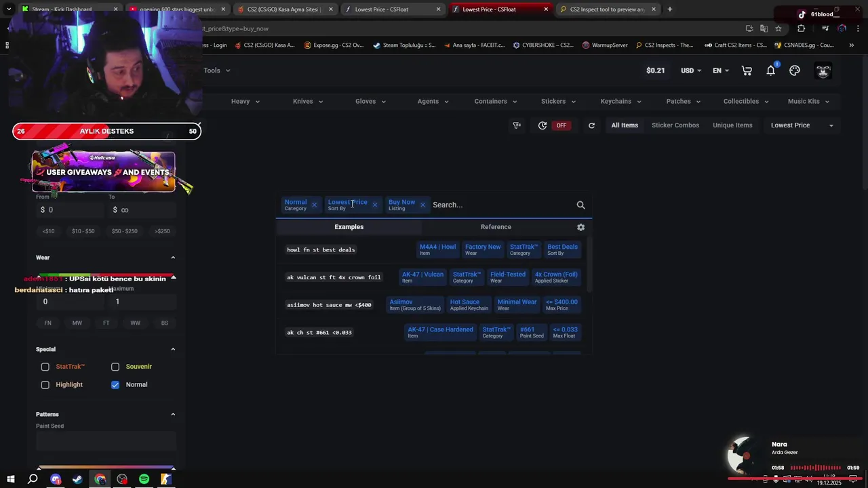Open Windows taskbar search
868x488 pixels.
click(x=33, y=479)
